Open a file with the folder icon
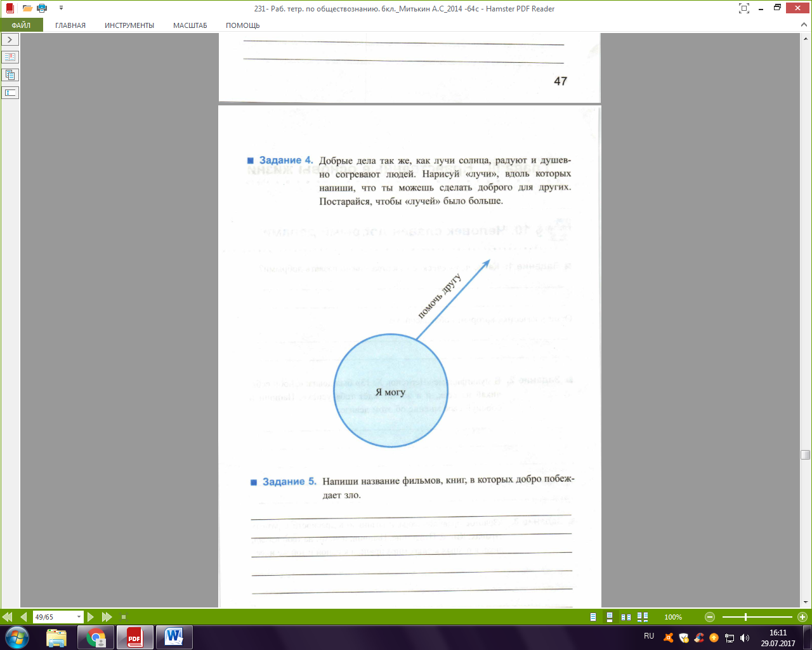 27,8
